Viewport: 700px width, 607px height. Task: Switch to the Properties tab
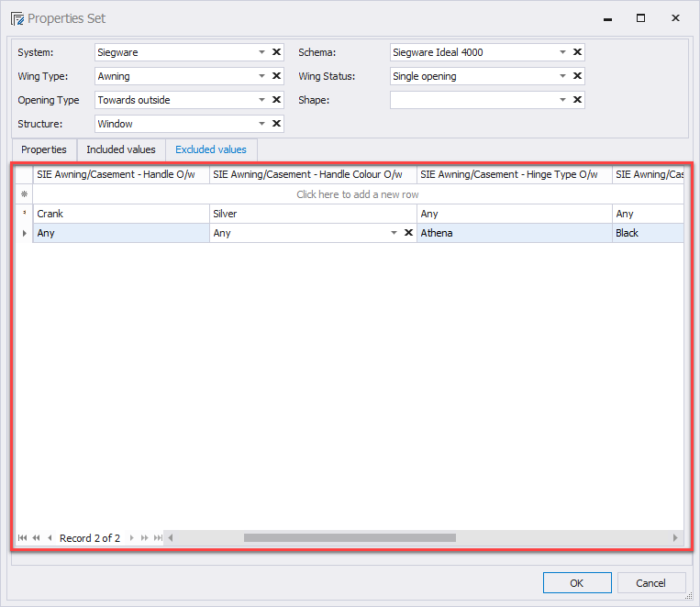(44, 149)
